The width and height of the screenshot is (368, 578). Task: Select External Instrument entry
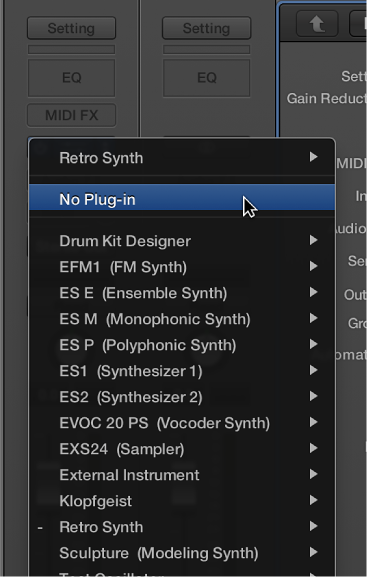(182, 475)
